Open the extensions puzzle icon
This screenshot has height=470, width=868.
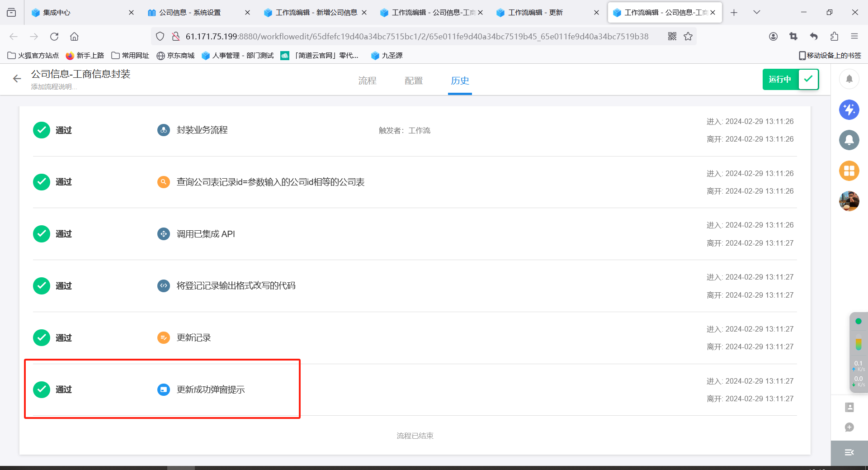click(834, 37)
